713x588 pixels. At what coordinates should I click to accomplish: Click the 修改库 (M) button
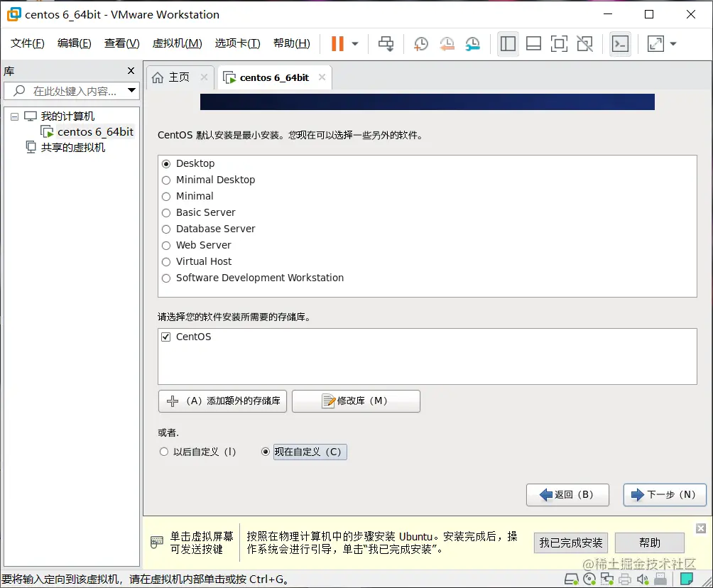[356, 401]
